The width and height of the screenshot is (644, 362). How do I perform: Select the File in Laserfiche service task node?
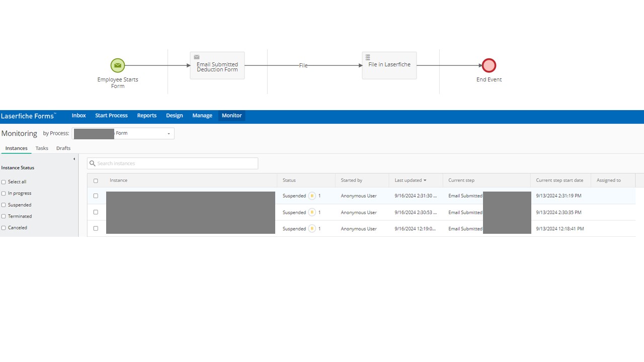point(389,65)
